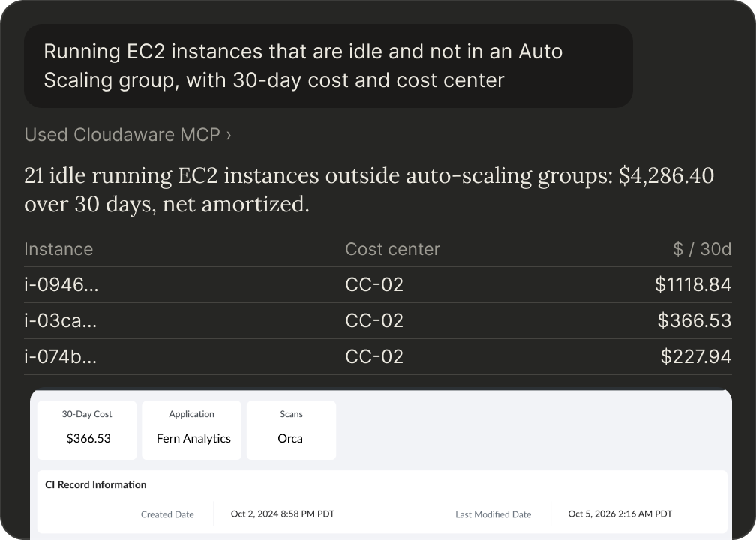Click the Created Date label
The height and width of the screenshot is (540, 756).
point(167,514)
